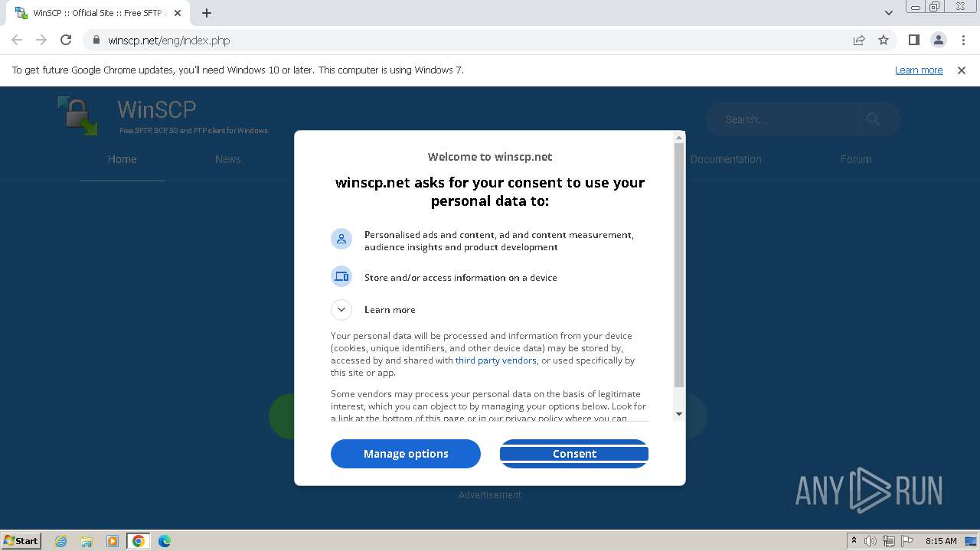Close the WinSCP Official Site tab
This screenshot has height=551, width=980.
click(x=178, y=13)
